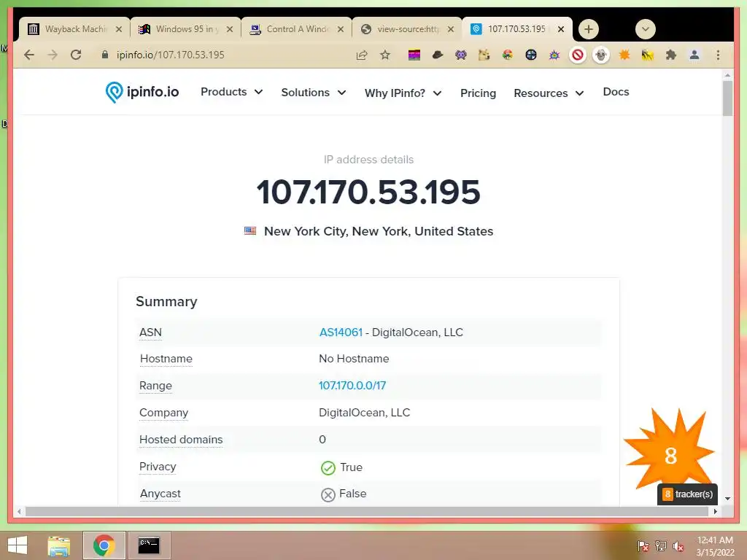
Task: Click the Privacy label
Action: (x=158, y=467)
